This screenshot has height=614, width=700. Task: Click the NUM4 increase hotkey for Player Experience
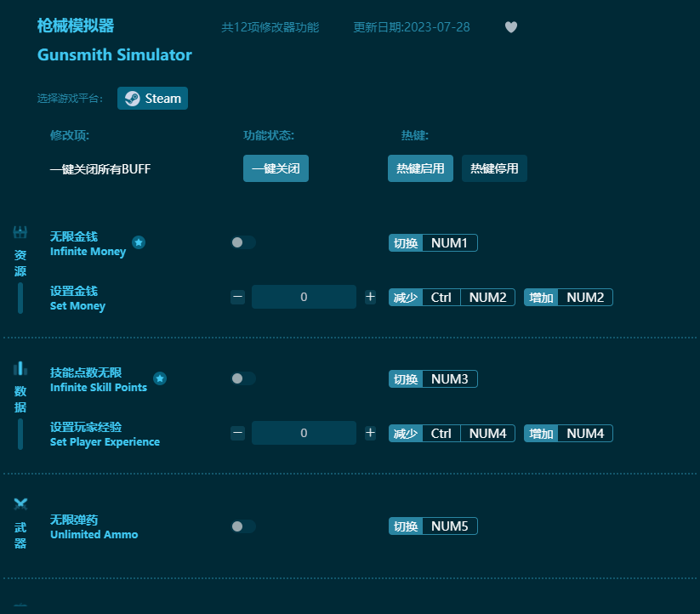[568, 433]
